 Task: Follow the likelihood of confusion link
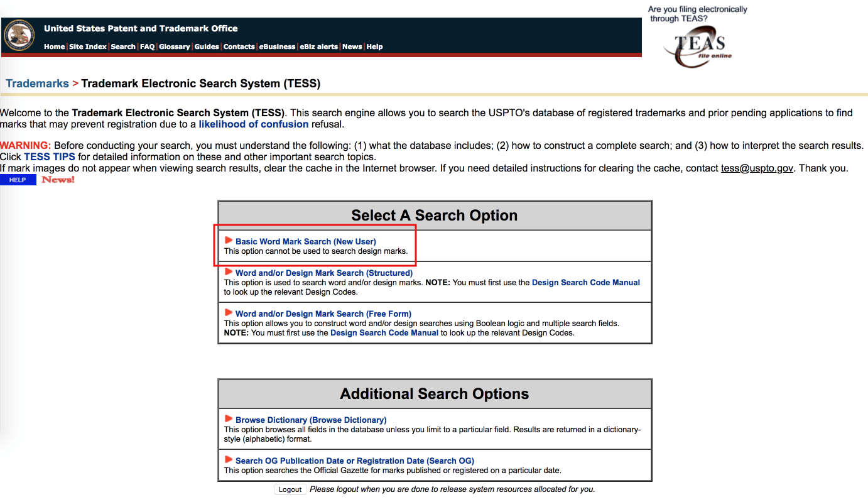(253, 124)
